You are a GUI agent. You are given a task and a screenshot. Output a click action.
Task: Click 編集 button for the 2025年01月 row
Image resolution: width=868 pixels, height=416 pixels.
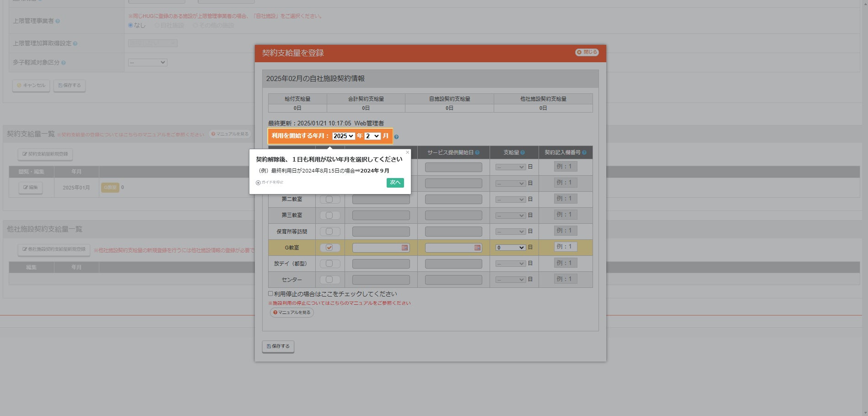[x=31, y=188]
